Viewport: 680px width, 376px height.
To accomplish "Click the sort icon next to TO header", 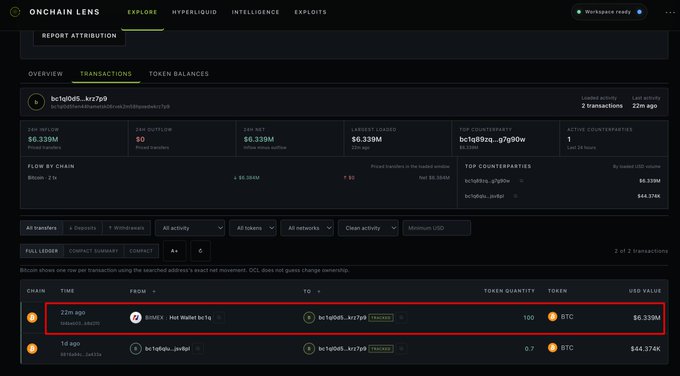I will coord(319,291).
